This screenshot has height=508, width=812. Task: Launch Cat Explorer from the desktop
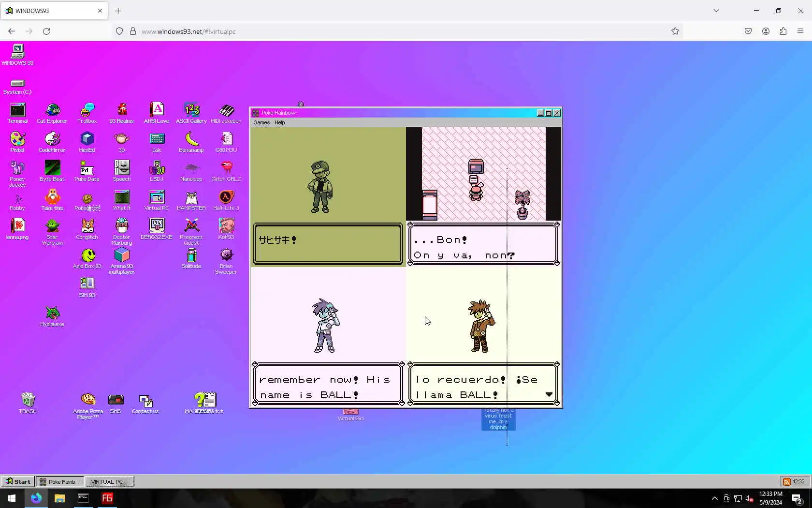[52, 114]
